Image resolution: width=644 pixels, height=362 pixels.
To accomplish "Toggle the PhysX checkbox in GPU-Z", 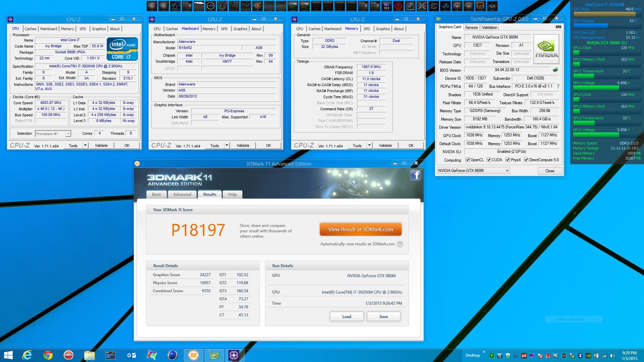I will [508, 160].
